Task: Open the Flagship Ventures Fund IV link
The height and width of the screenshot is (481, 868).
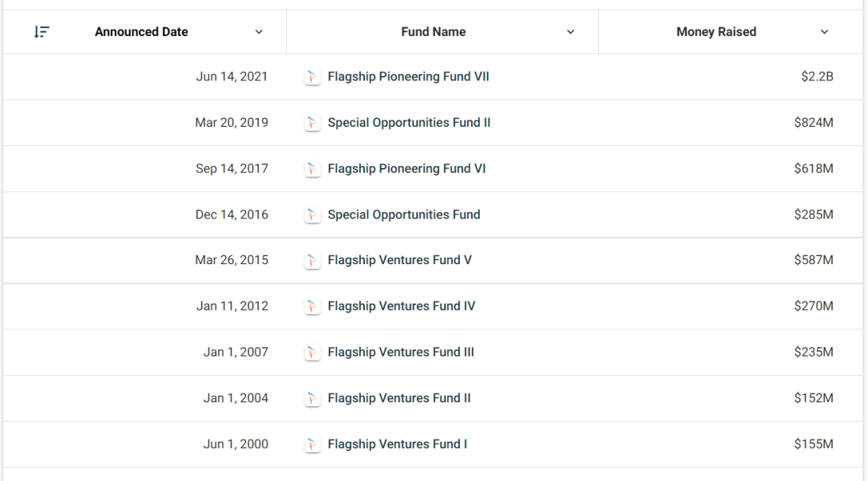Action: 401,306
